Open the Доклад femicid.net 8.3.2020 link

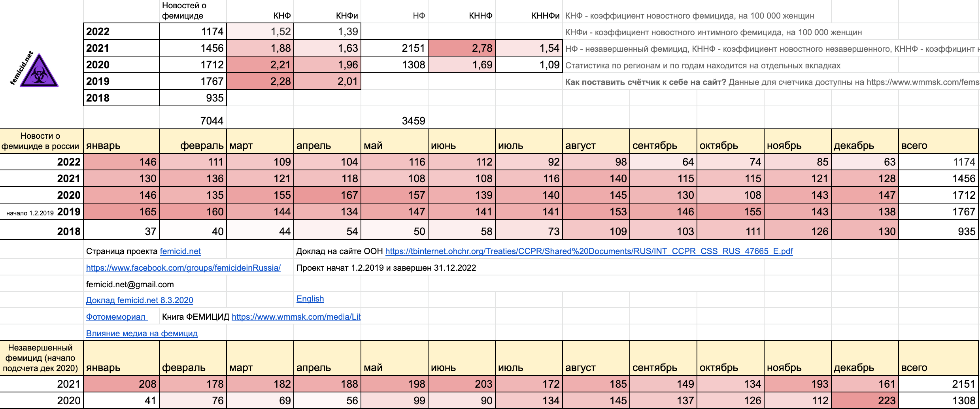click(140, 300)
